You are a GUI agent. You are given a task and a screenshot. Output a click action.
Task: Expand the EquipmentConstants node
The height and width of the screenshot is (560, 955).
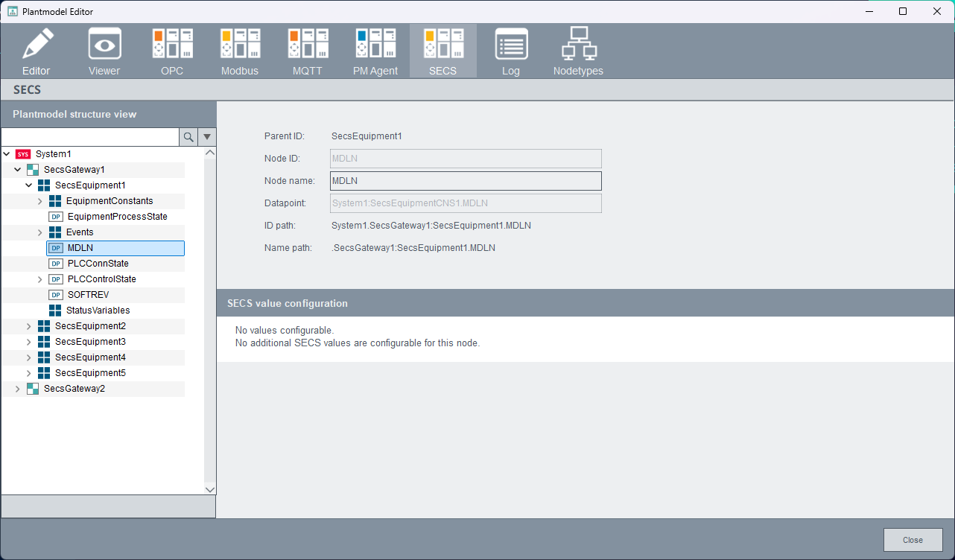(x=40, y=201)
